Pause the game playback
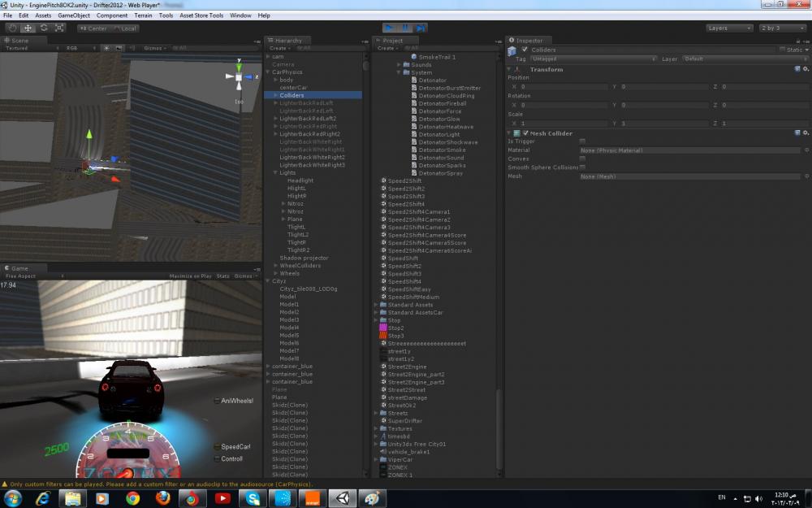Image resolution: width=812 pixels, height=508 pixels. coord(405,28)
